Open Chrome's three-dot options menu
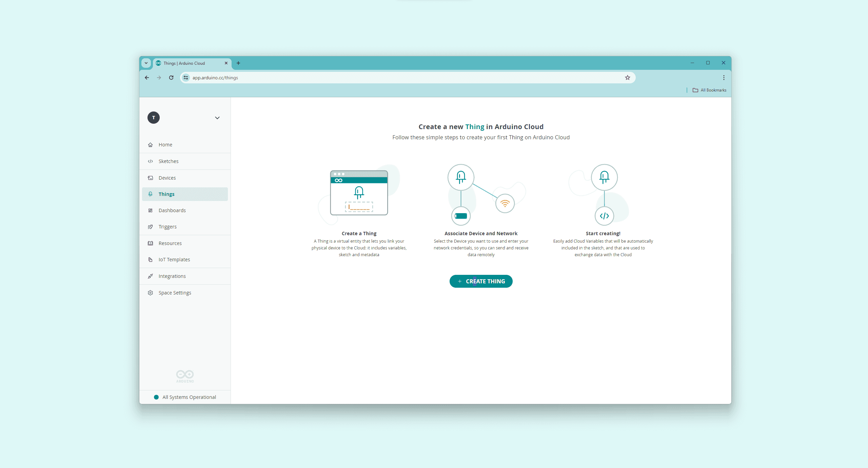 tap(723, 78)
